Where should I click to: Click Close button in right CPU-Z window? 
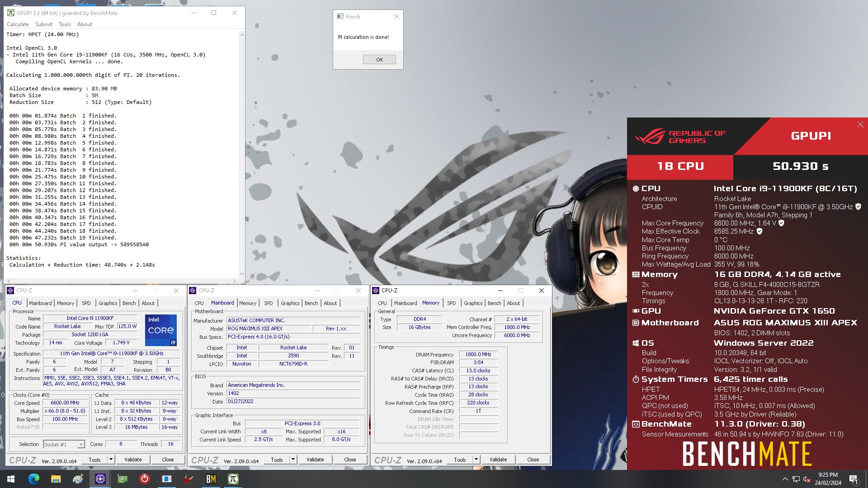click(x=533, y=460)
